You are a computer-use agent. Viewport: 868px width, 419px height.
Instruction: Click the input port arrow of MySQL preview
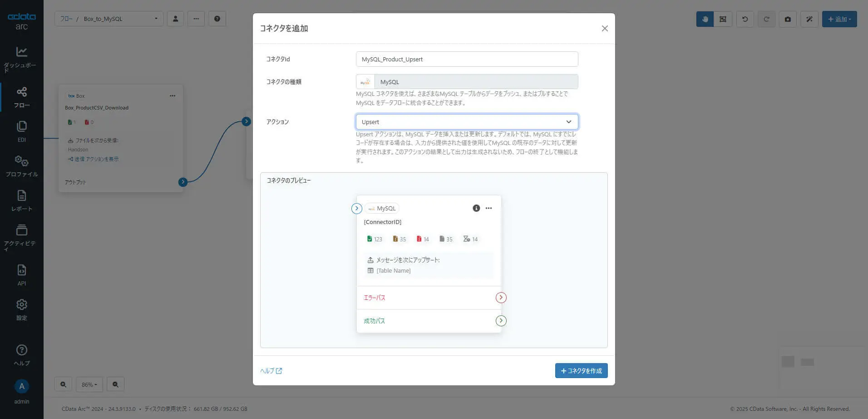coord(357,208)
